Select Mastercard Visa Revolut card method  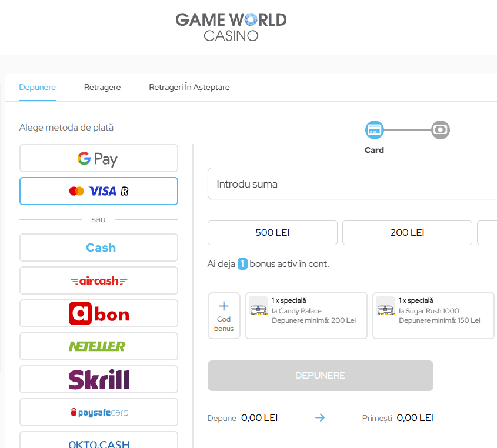coord(99,191)
